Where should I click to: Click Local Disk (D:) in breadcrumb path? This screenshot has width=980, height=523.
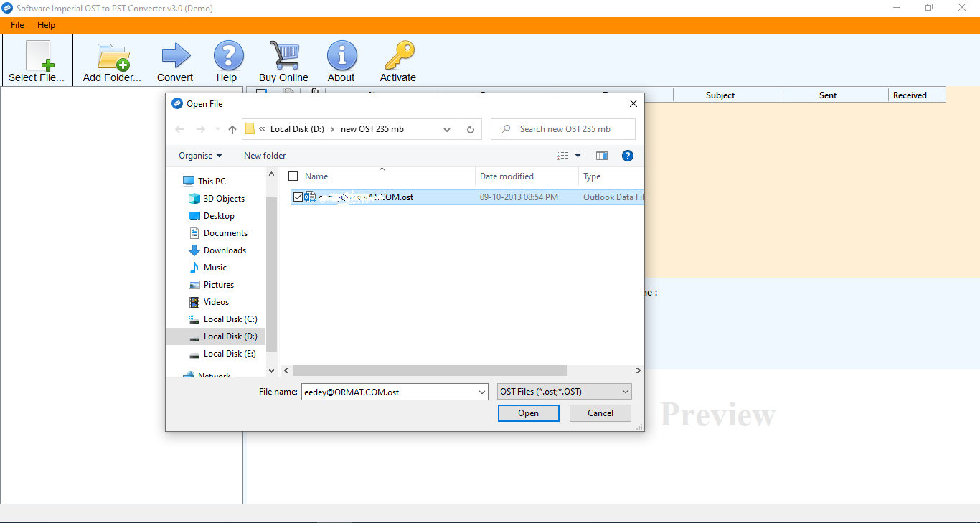click(x=297, y=129)
